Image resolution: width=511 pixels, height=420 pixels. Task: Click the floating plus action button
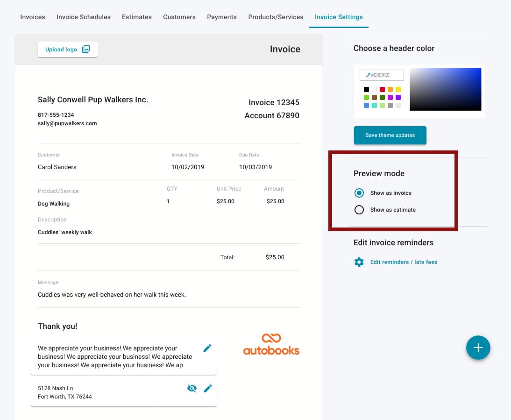(478, 348)
